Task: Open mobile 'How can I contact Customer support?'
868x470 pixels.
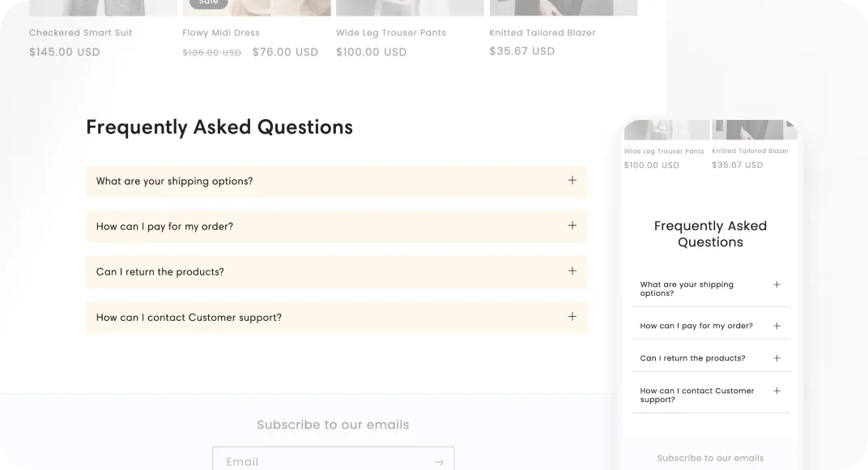Action: click(710, 395)
